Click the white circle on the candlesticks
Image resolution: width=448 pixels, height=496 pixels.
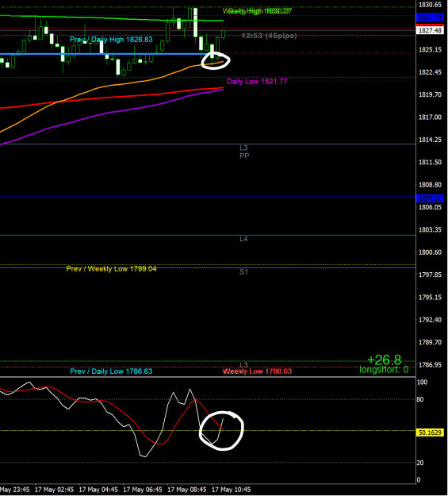[216, 60]
